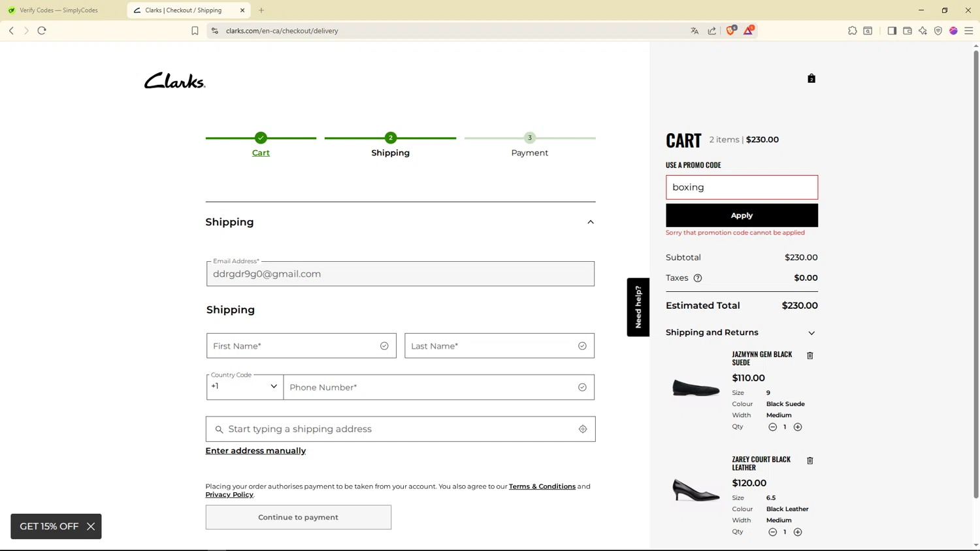980x551 pixels.
Task: Open the browser hamburger menu
Action: 969,31
